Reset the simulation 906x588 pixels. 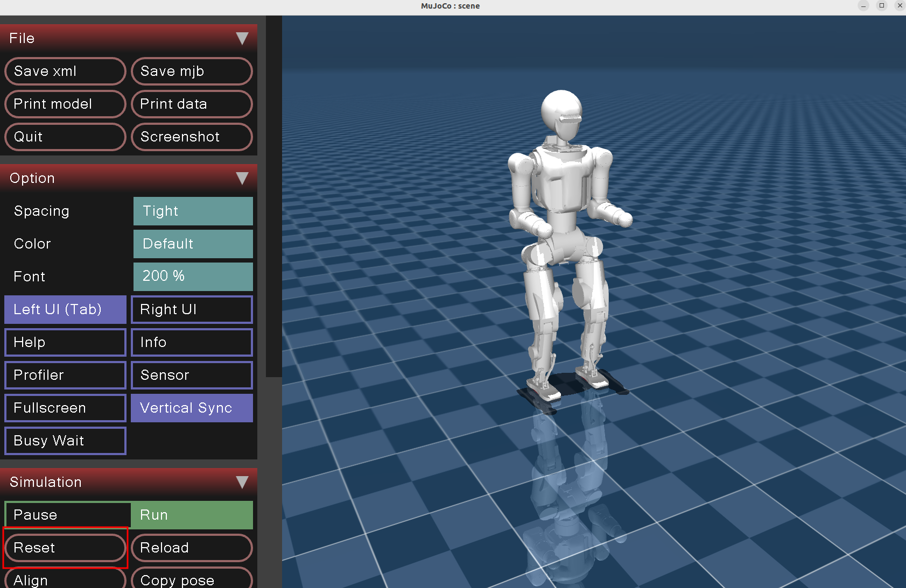pos(65,548)
